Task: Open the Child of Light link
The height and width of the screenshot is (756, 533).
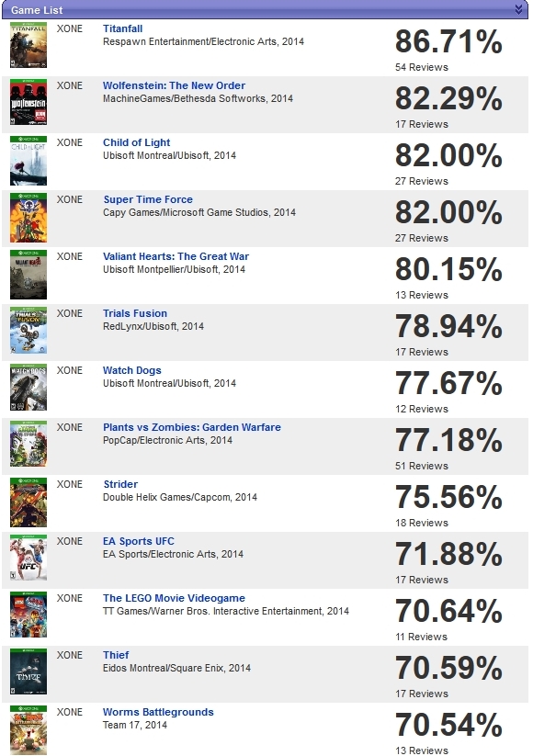Action: pyautogui.click(x=137, y=142)
